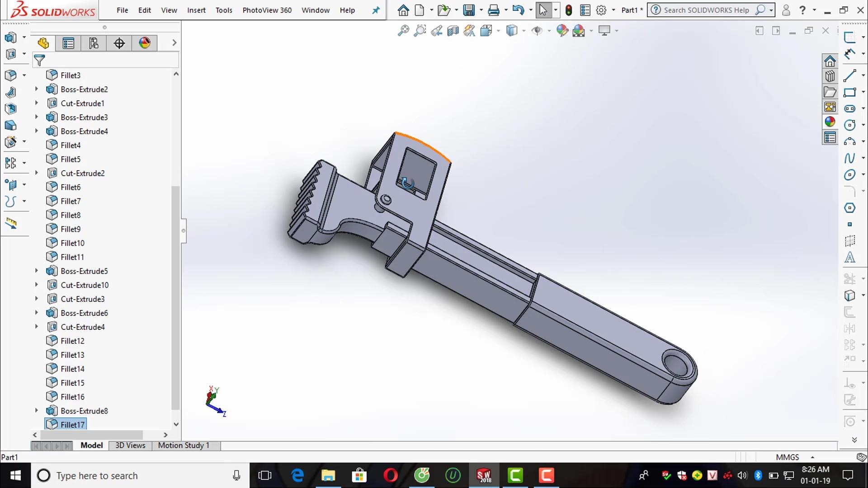Open the View Orientation dropdown
The image size is (868, 488).
point(497,30)
